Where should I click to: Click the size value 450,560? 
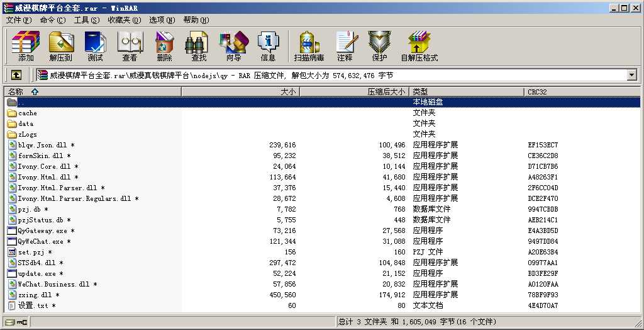pos(282,295)
